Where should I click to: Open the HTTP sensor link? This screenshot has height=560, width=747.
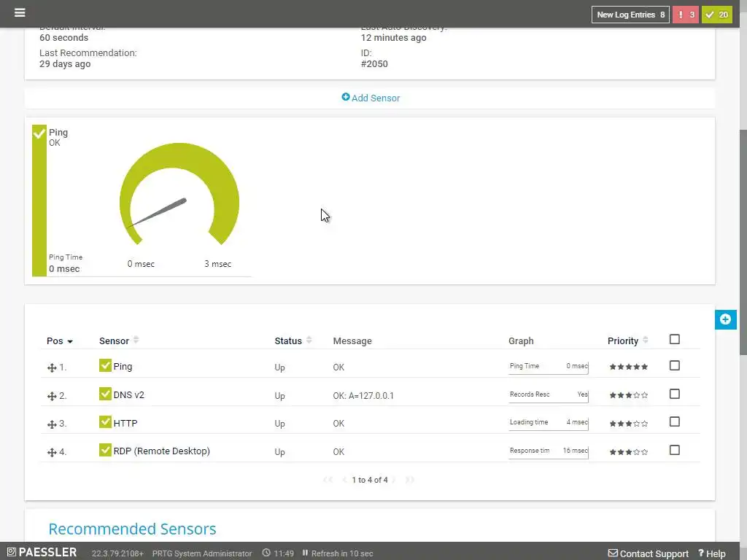(125, 424)
